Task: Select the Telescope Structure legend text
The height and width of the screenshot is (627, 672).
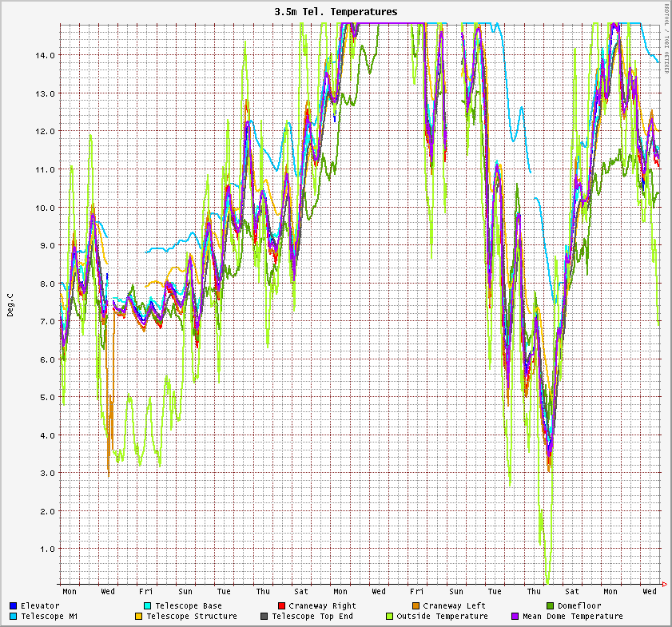Action: point(192,617)
